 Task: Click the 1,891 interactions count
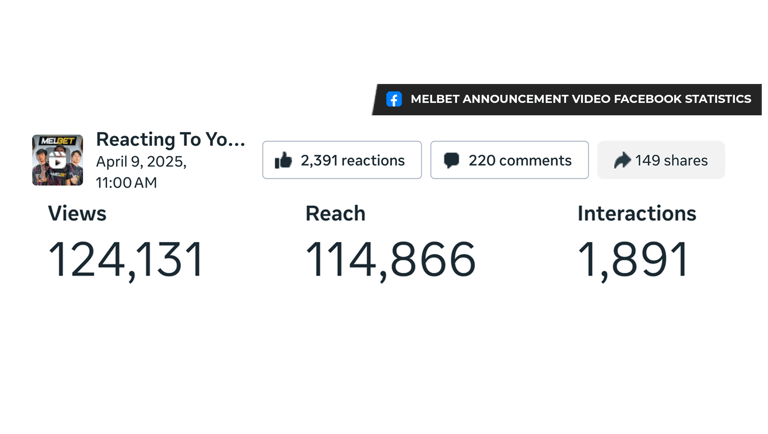pyautogui.click(x=634, y=260)
